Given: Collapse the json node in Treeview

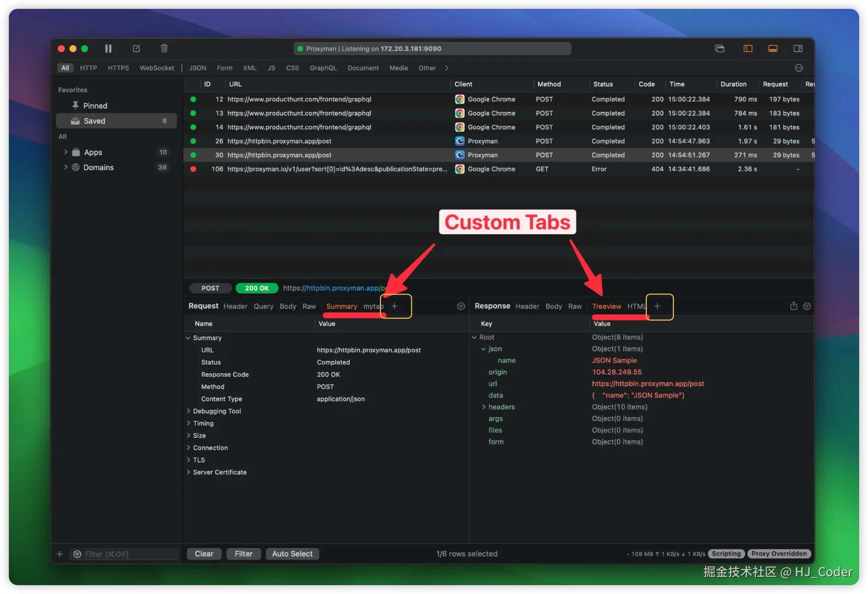Looking at the screenshot, I should coord(483,349).
